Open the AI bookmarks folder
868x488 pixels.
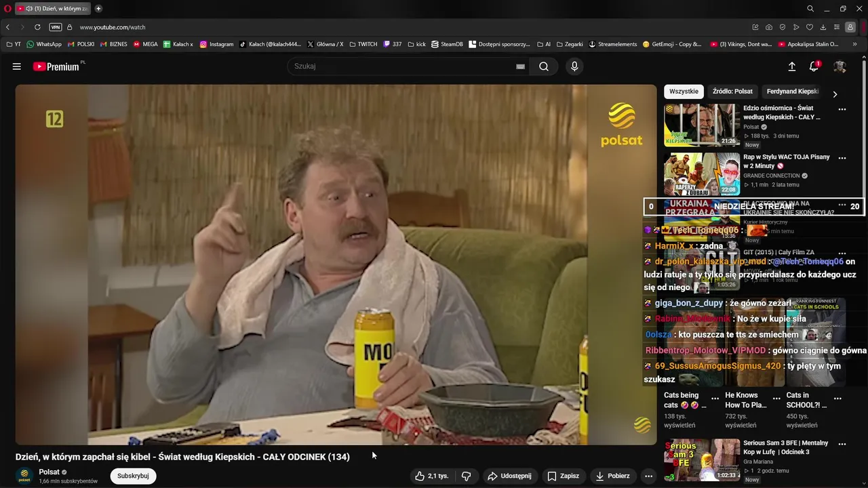(544, 44)
